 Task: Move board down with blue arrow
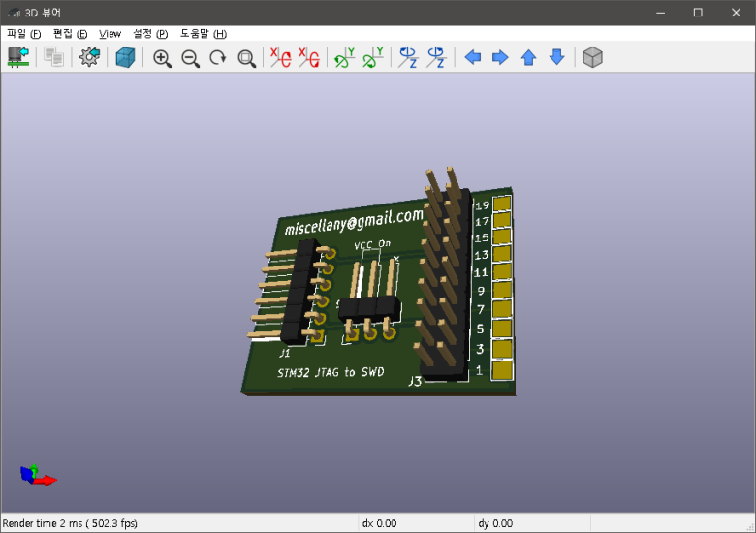tap(557, 57)
